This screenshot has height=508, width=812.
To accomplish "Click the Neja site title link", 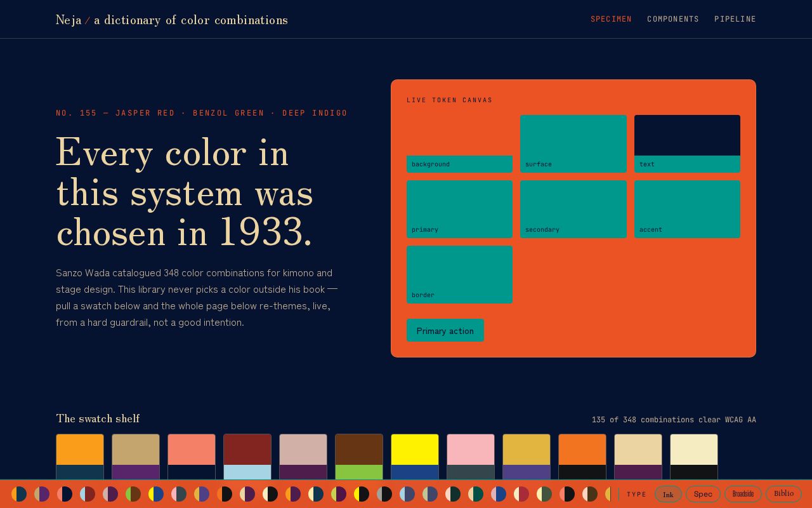I will click(x=172, y=20).
